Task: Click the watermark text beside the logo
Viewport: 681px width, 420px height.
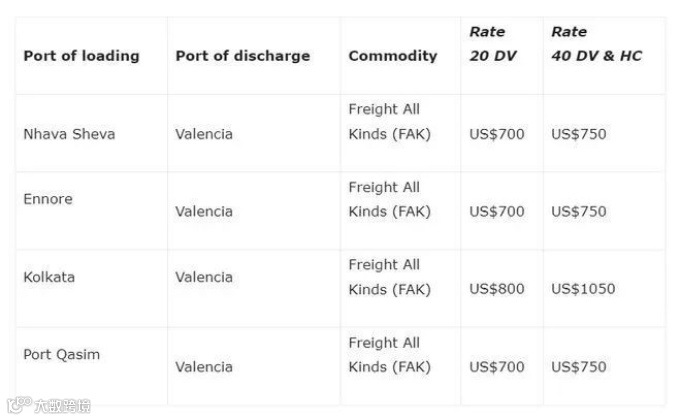Action: (x=62, y=407)
